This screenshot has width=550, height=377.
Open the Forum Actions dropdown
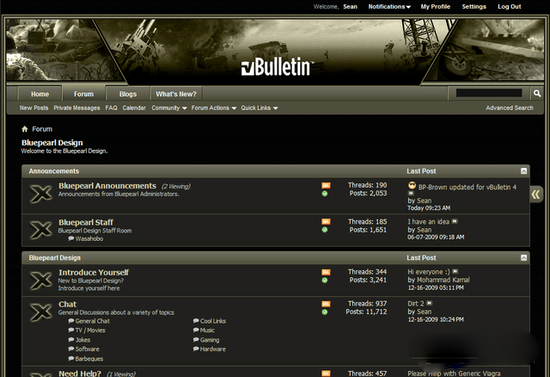(214, 108)
